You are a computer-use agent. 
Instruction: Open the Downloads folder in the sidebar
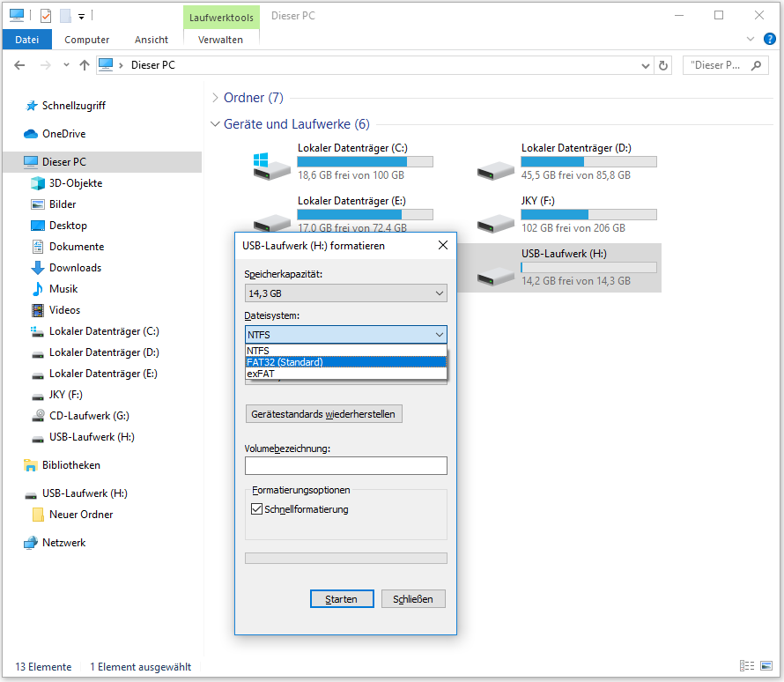75,268
